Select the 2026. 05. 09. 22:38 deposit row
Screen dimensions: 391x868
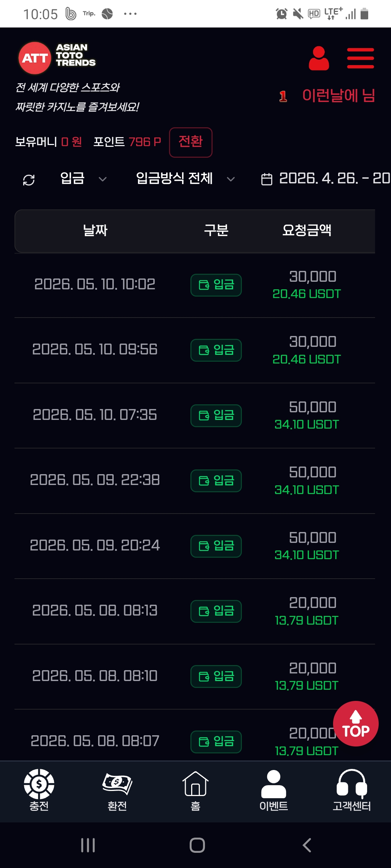coord(195,481)
